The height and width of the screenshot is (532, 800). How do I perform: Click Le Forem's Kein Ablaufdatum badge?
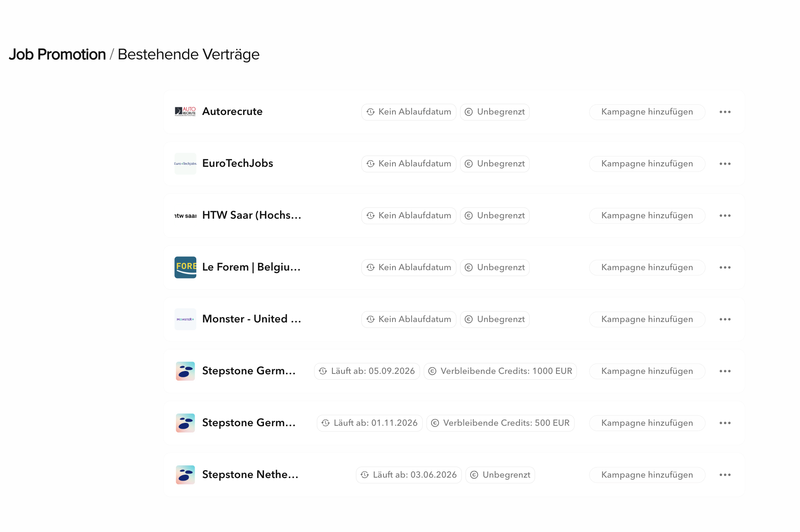click(409, 268)
